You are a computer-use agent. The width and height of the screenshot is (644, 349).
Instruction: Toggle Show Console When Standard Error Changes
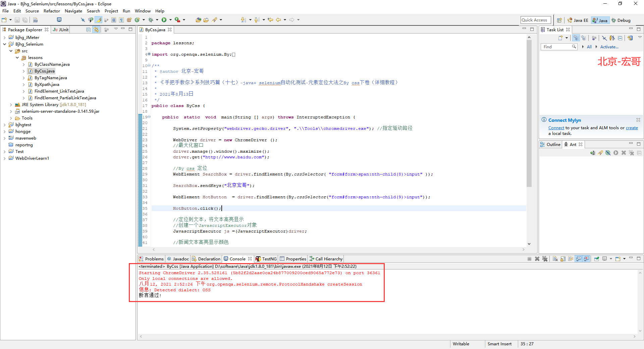[586, 259]
